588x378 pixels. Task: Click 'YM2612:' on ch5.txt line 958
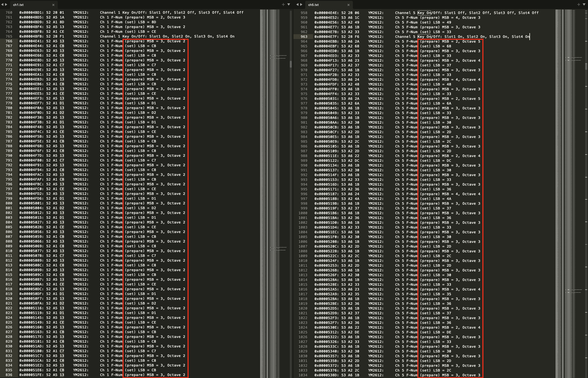376,13
